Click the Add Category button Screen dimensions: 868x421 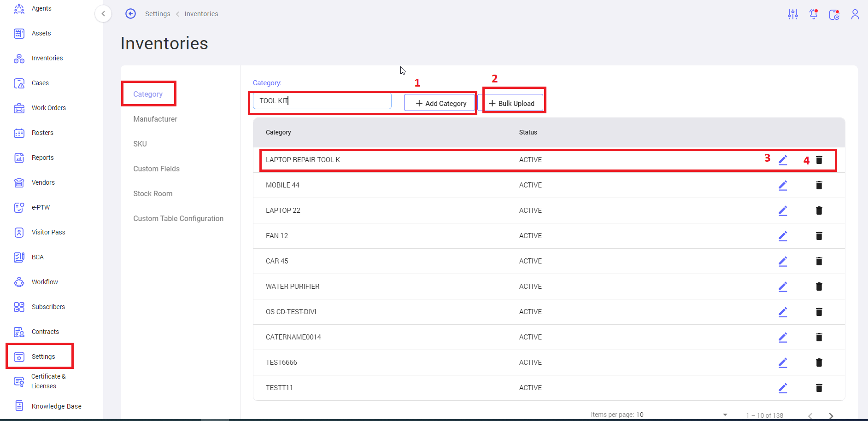pos(440,103)
